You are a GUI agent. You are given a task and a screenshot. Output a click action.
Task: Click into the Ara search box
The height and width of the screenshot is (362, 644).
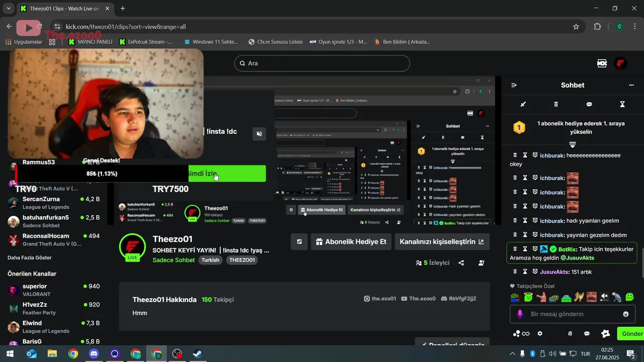[322, 63]
